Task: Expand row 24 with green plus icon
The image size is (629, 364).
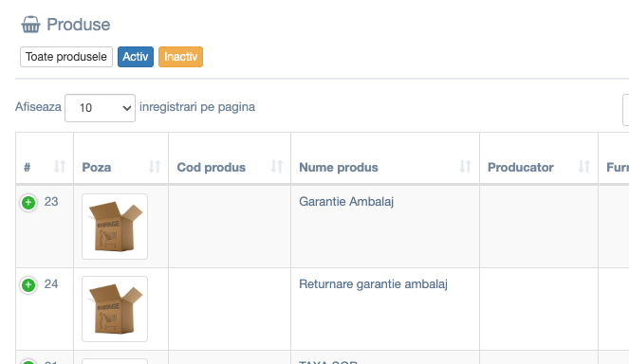Action: click(x=28, y=285)
